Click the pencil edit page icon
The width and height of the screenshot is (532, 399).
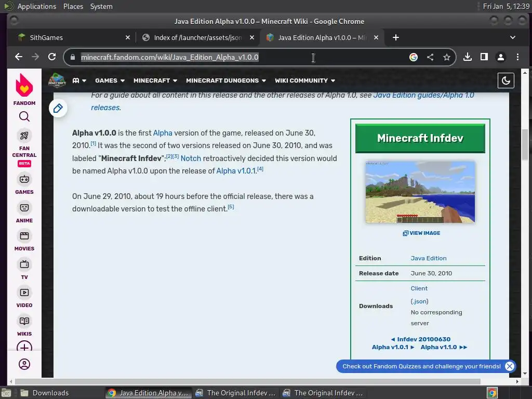click(58, 108)
